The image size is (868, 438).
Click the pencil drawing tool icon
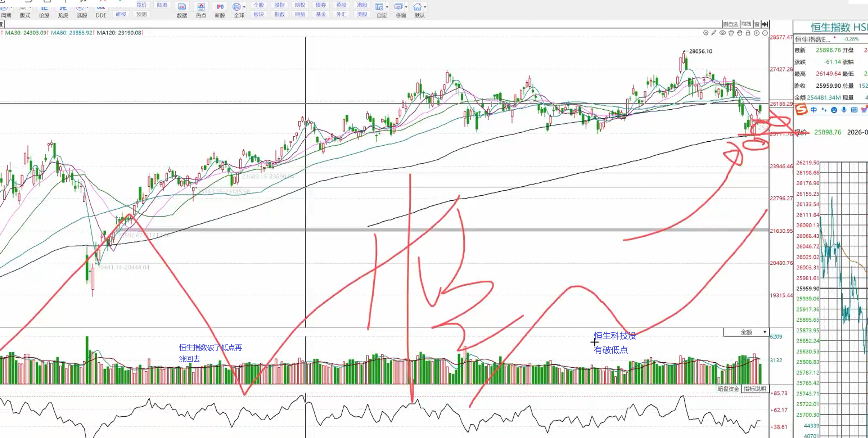point(714,33)
